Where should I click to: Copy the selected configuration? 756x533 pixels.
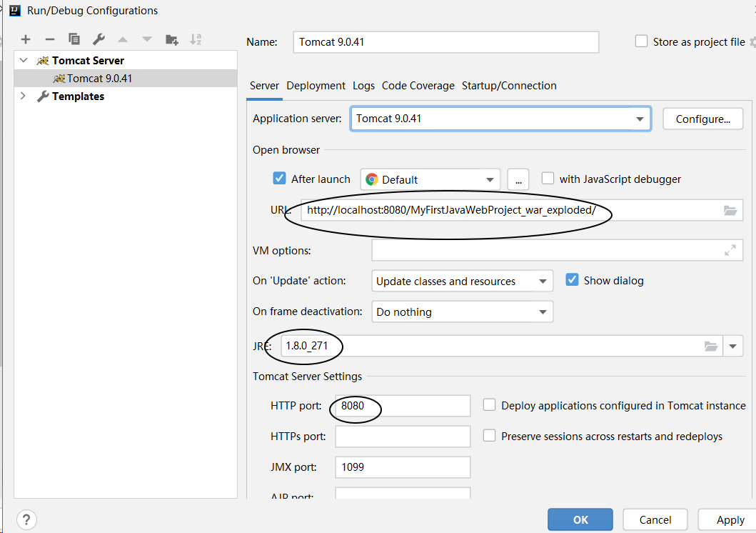74,39
